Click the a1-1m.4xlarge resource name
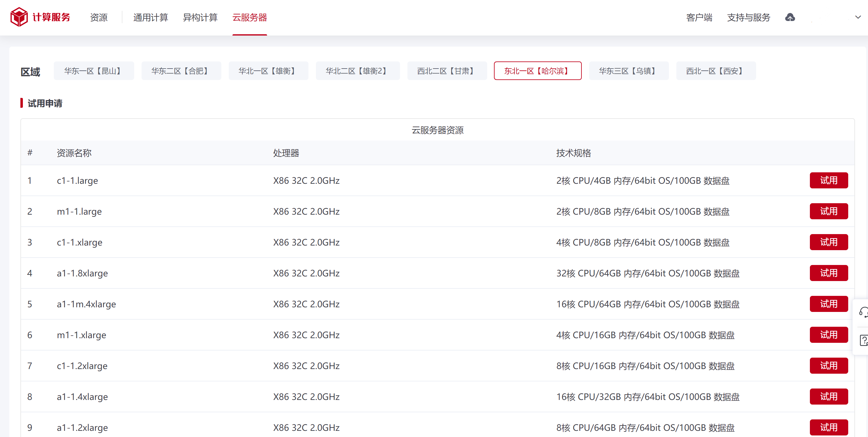This screenshot has width=868, height=437. [x=86, y=304]
